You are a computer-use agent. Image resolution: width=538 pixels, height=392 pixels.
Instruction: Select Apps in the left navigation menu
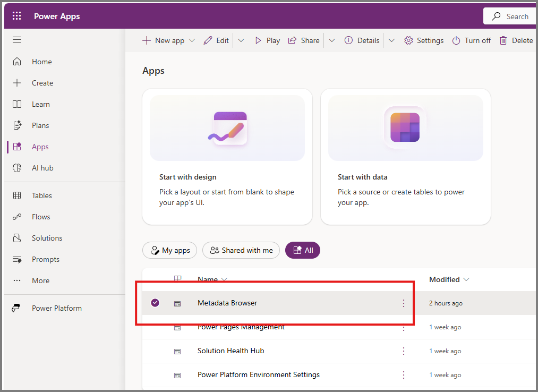pyautogui.click(x=40, y=147)
